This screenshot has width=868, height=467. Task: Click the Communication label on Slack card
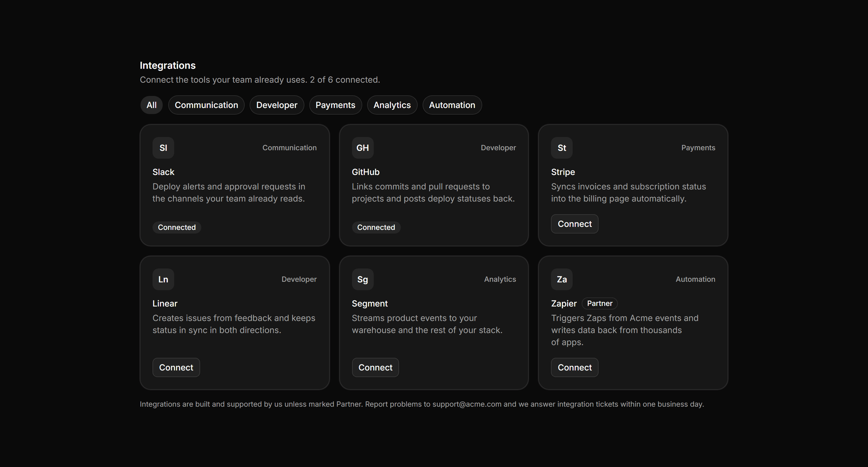point(289,148)
